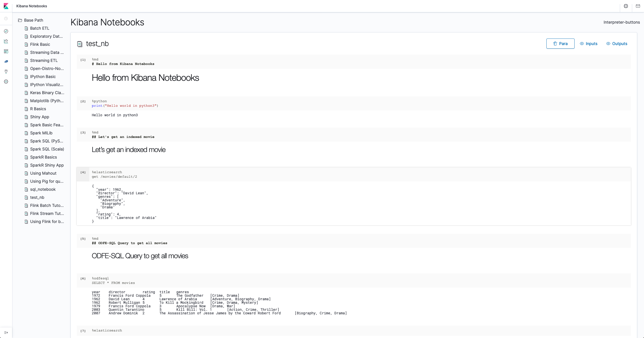Click the Kibana logo icon
This screenshot has width=644, height=338.
coord(6,6)
